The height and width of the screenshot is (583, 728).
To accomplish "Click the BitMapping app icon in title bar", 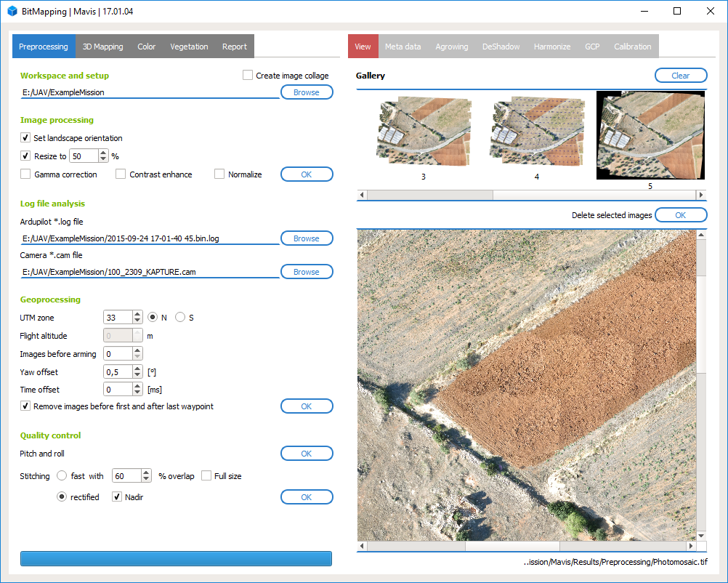I will [12, 12].
